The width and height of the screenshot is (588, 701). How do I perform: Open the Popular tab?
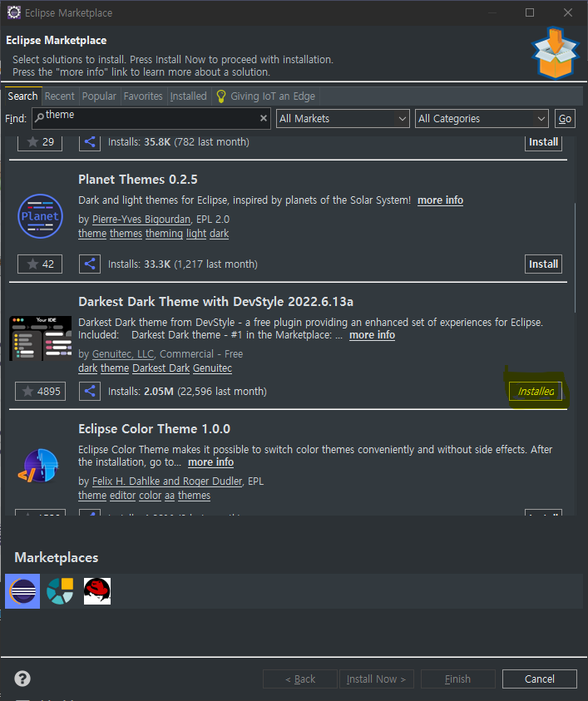point(99,96)
